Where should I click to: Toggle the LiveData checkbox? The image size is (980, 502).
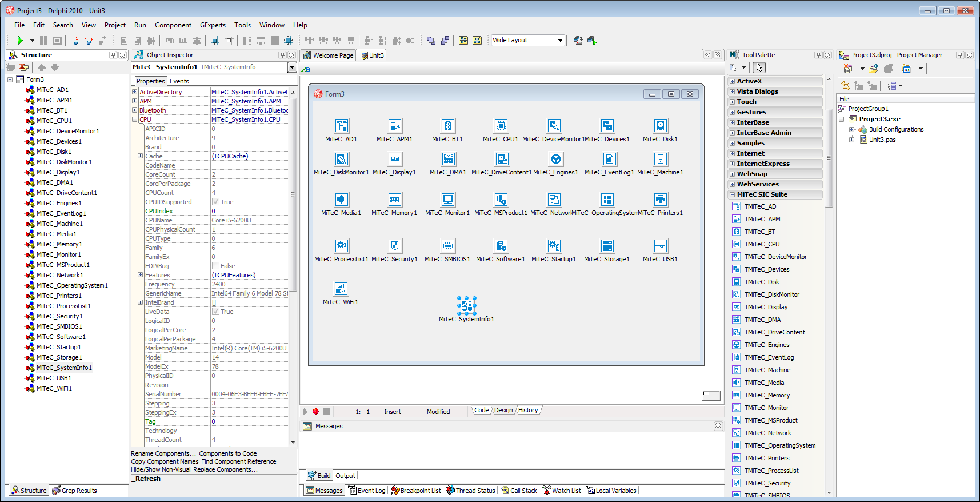pos(215,312)
